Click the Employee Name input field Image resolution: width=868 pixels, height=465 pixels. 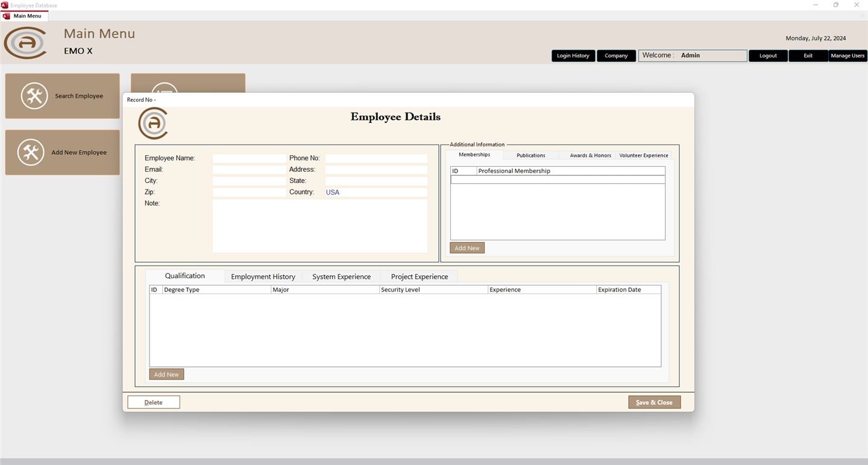pos(250,158)
